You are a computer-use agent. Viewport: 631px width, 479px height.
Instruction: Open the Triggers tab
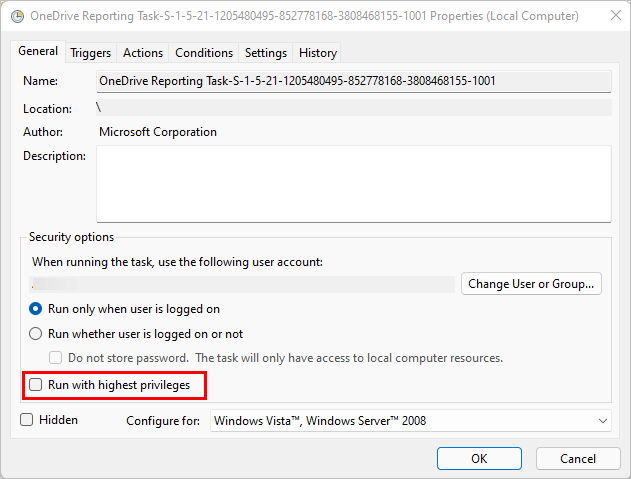91,53
